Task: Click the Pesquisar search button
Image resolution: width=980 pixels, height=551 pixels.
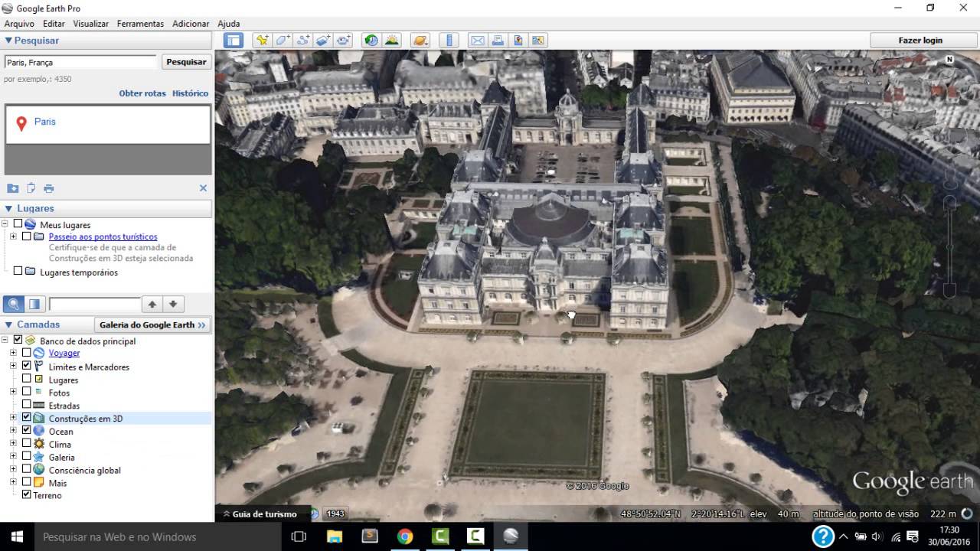Action: (x=186, y=62)
